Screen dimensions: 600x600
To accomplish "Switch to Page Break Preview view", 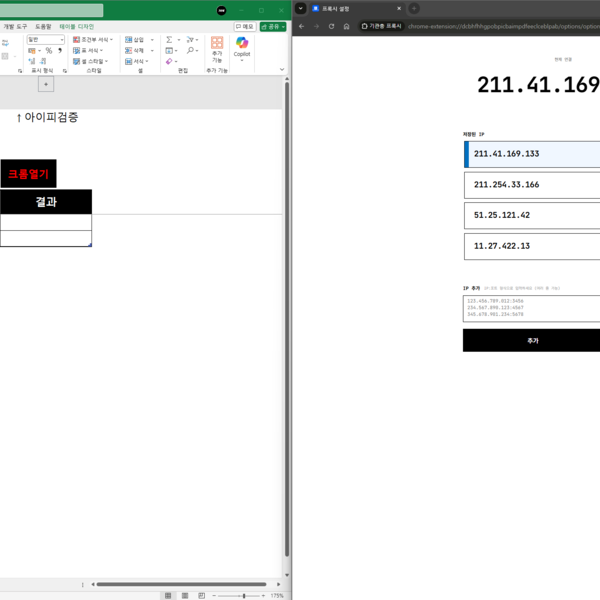I will tap(202, 595).
